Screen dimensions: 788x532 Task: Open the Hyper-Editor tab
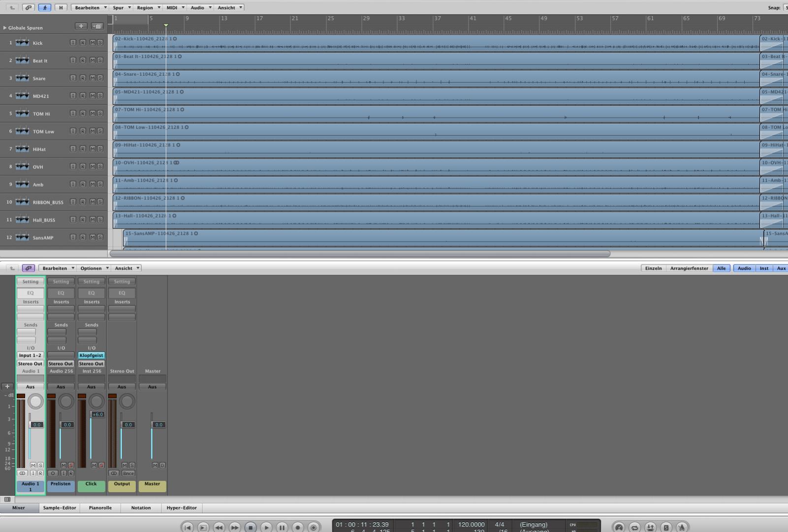point(182,508)
